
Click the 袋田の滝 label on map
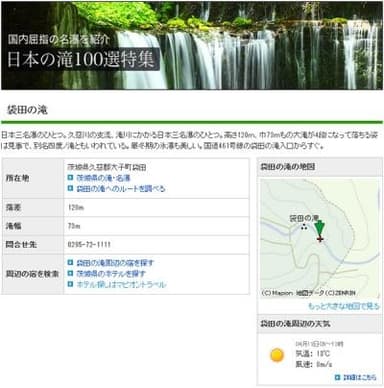pyautogui.click(x=304, y=218)
